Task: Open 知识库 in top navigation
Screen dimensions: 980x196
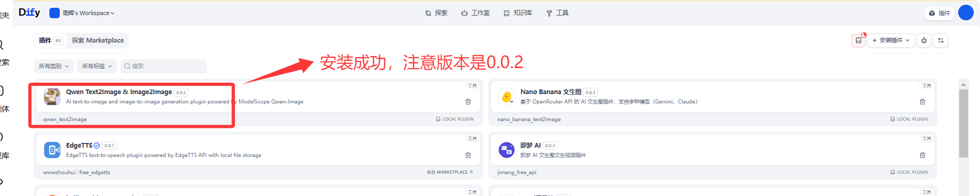Action: pyautogui.click(x=518, y=13)
